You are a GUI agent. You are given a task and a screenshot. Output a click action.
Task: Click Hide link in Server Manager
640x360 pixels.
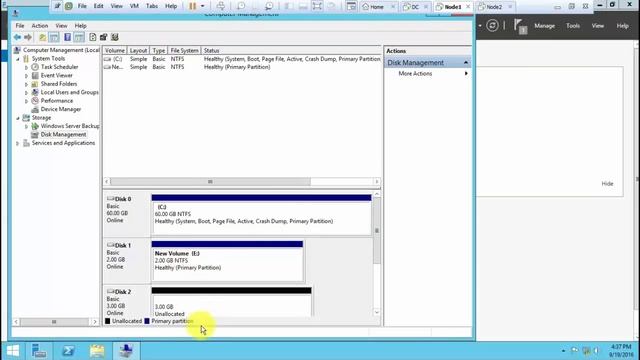pyautogui.click(x=607, y=184)
